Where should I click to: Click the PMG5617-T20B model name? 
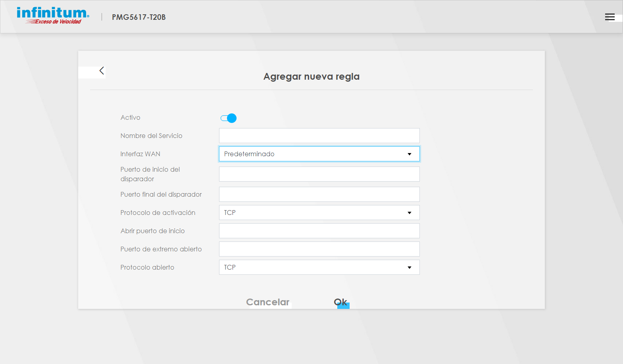pos(138,17)
